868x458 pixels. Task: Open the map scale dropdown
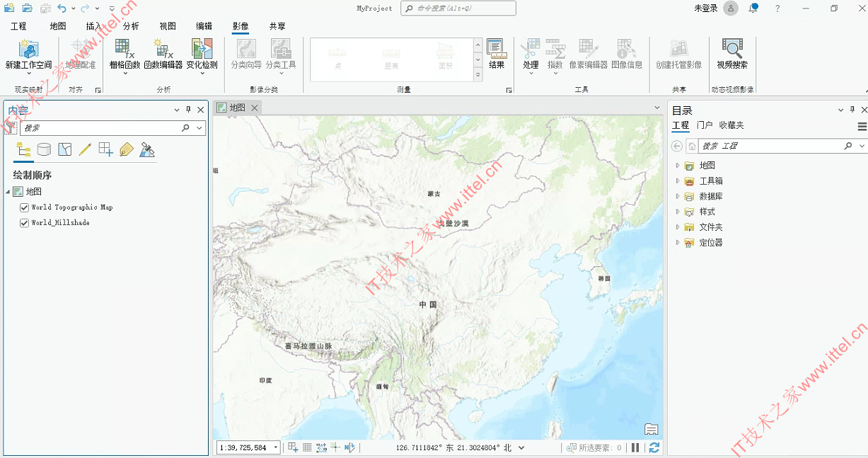click(277, 447)
